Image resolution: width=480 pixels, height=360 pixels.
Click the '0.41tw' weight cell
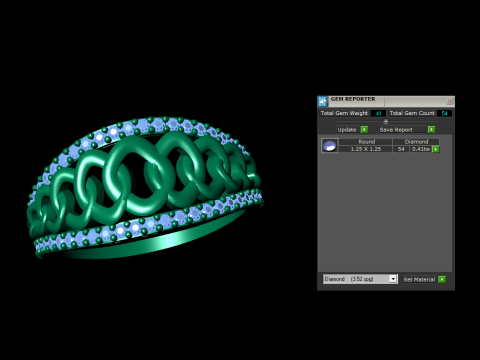pyautogui.click(x=421, y=149)
